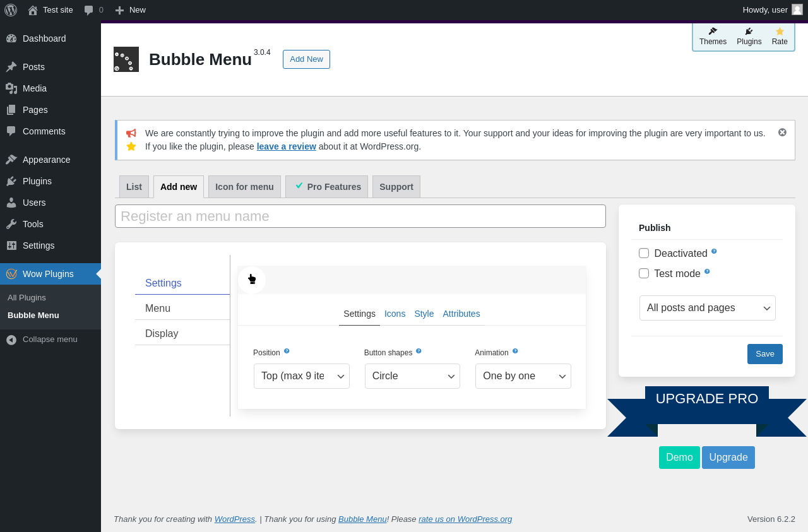
Task: Open the All posts and pages dropdown
Action: pos(708,308)
